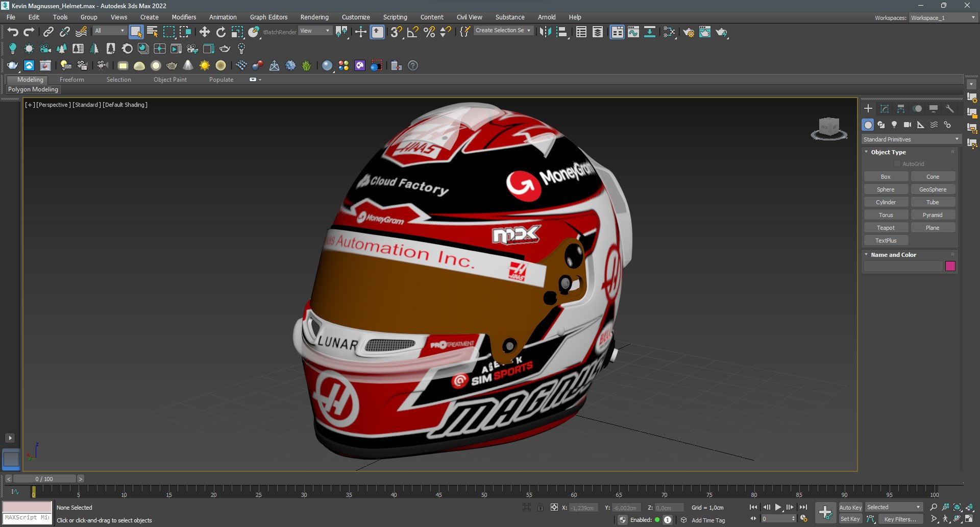Open the Create Selection Set dropdown
Viewport: 980px width, 527px height.
[503, 31]
